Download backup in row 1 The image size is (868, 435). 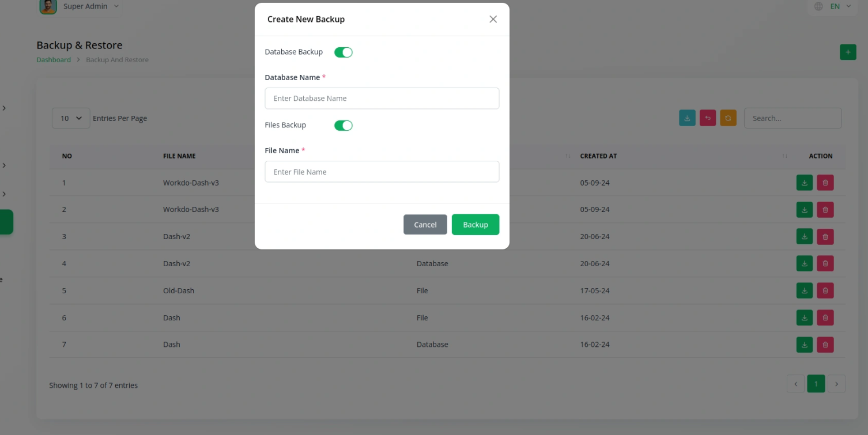[805, 183]
